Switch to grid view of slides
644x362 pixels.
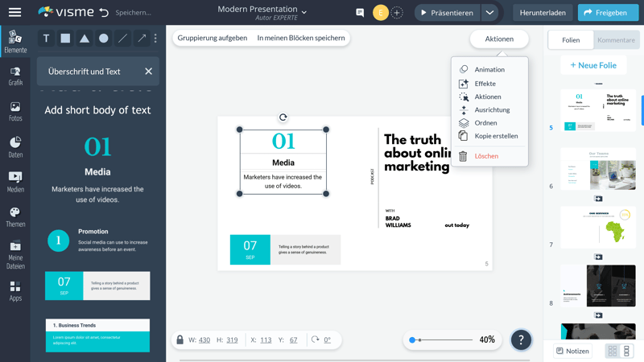[x=613, y=351]
